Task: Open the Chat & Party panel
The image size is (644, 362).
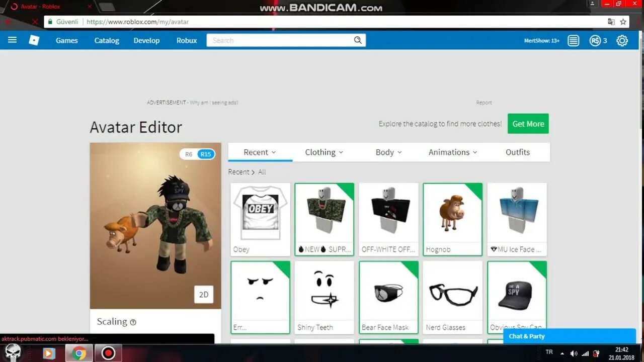Action: click(x=570, y=336)
